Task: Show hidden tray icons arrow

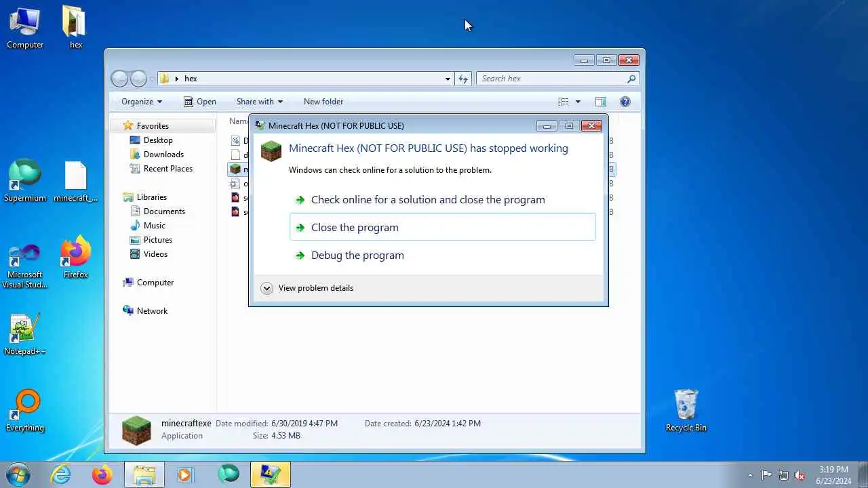Action: click(750, 475)
